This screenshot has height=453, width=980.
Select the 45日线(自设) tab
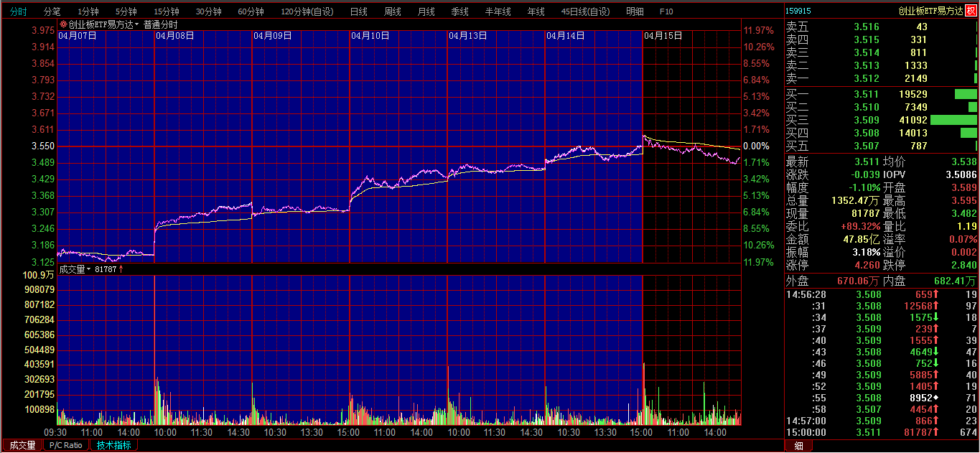585,11
